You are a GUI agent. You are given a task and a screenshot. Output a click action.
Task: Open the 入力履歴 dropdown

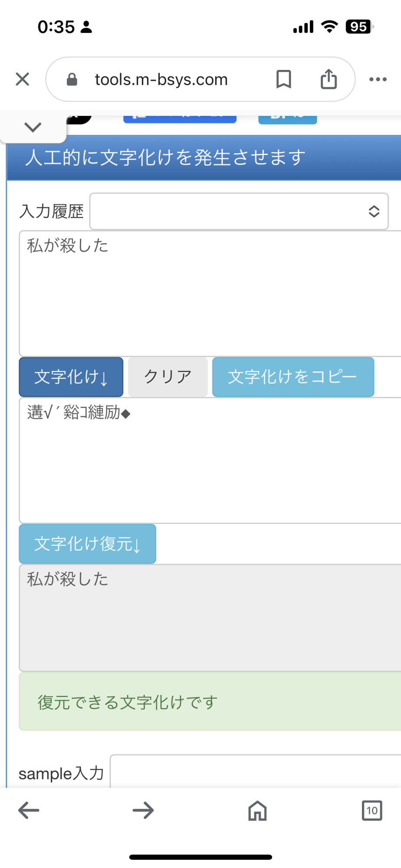239,211
